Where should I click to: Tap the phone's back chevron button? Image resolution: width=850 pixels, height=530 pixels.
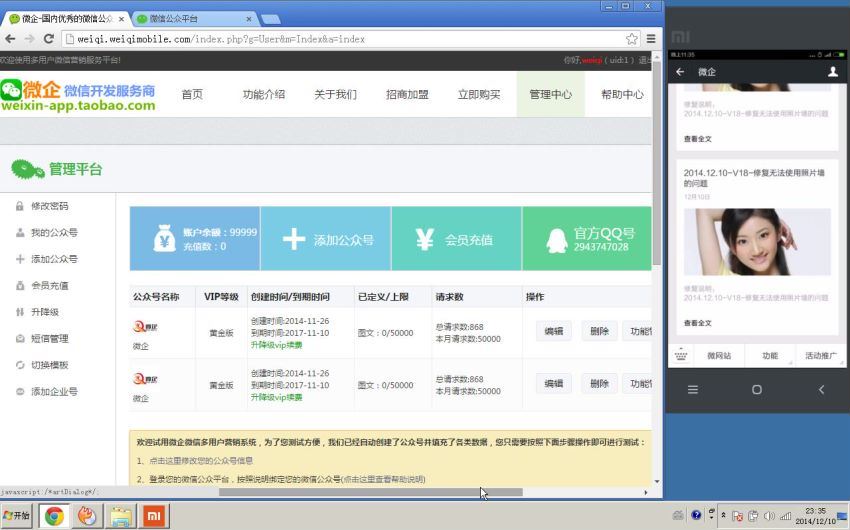pyautogui.click(x=821, y=390)
